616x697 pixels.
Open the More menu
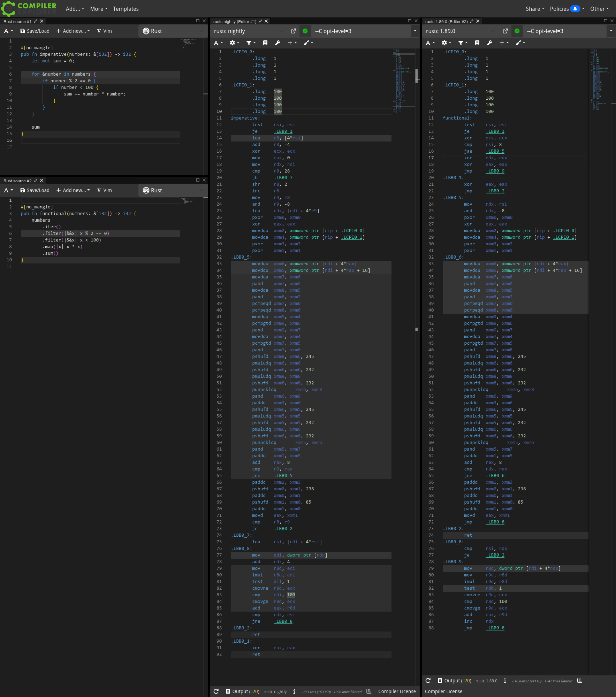99,9
